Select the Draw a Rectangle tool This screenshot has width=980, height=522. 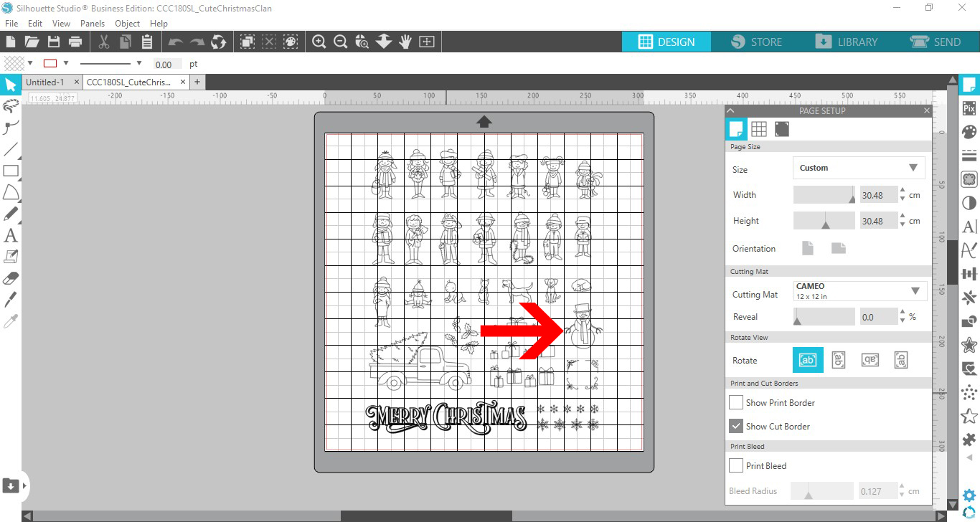click(11, 171)
